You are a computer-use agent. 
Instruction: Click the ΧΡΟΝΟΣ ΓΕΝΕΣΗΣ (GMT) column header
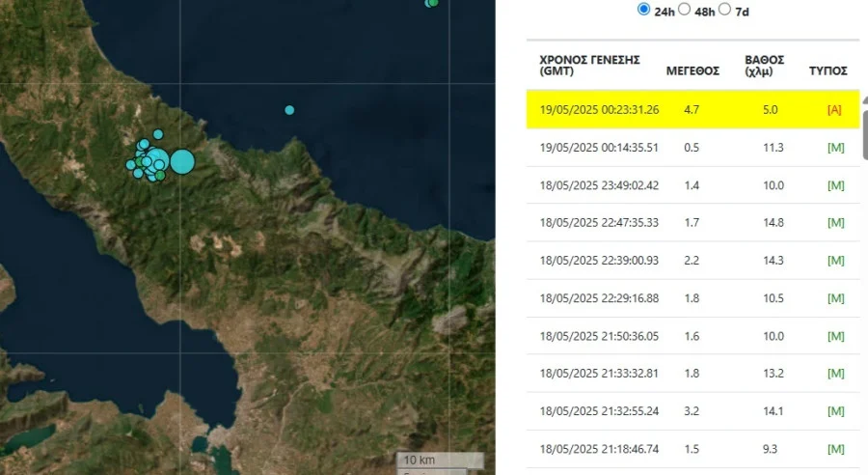coord(589,66)
